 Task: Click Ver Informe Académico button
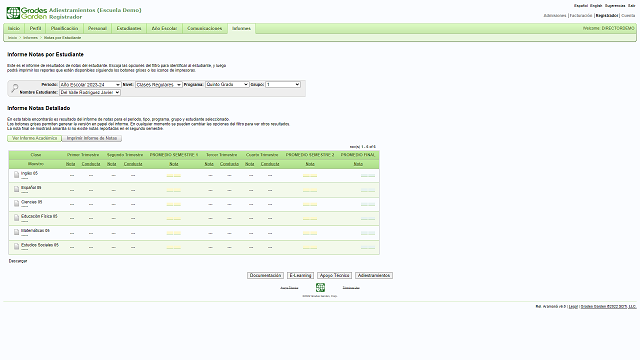(x=34, y=138)
